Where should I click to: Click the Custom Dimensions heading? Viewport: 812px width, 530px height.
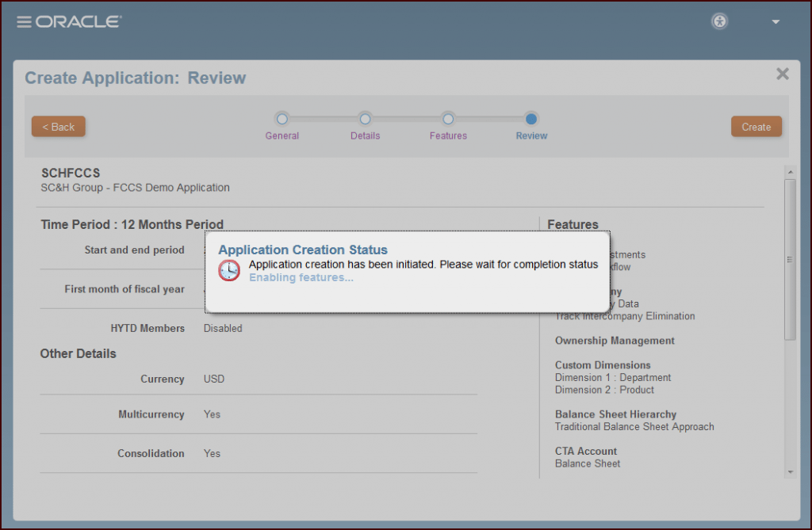(x=603, y=365)
